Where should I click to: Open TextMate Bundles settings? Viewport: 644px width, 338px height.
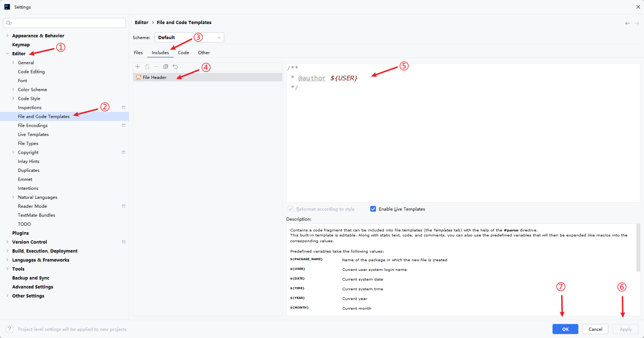tap(37, 215)
